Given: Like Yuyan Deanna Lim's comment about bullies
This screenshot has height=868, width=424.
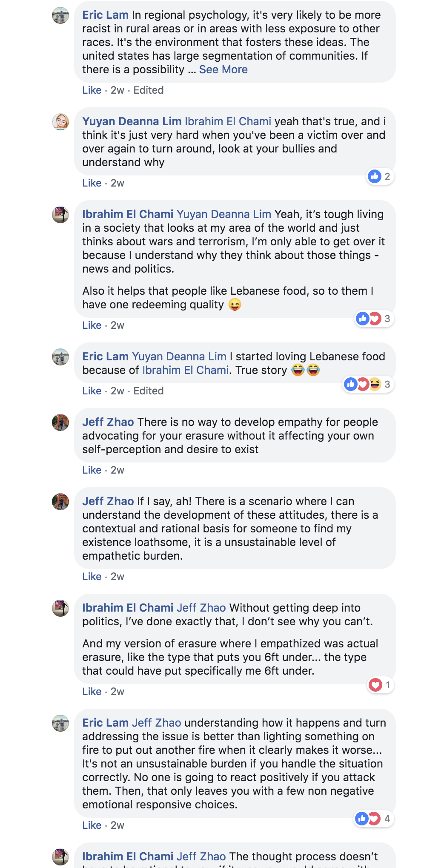Looking at the screenshot, I should [92, 183].
